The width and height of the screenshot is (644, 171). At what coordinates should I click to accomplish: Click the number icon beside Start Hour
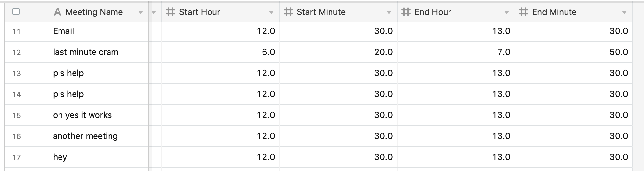(x=170, y=12)
